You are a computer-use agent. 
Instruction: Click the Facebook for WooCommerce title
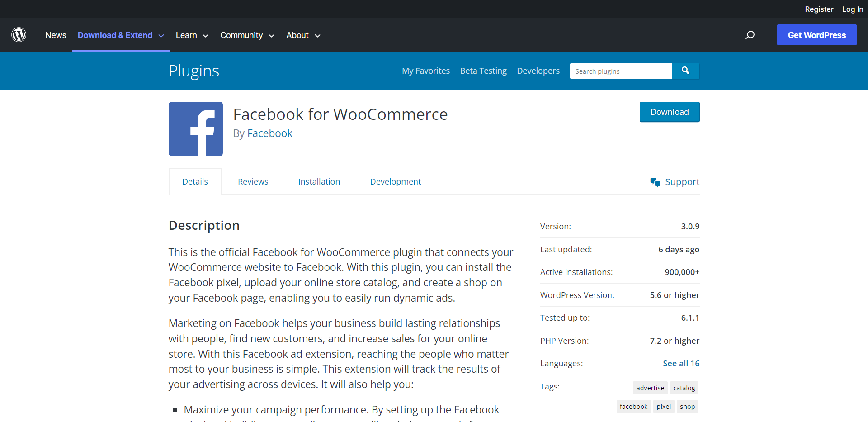click(340, 114)
